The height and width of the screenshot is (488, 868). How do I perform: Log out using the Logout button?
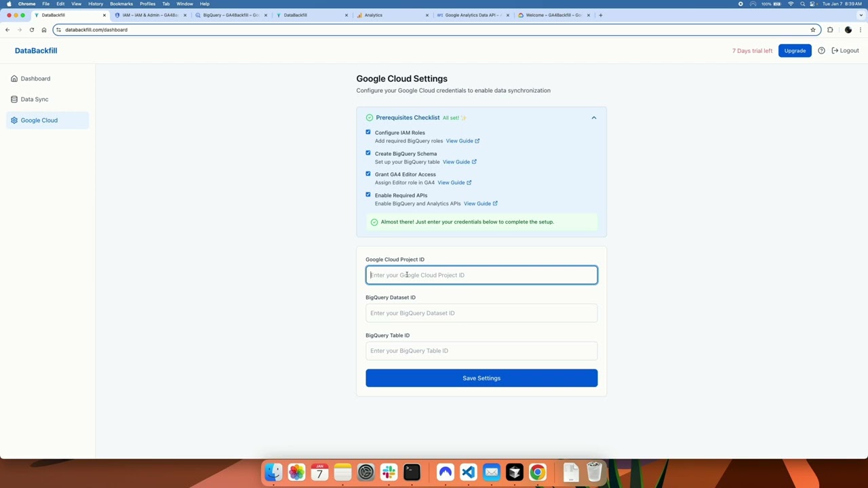[x=845, y=51]
